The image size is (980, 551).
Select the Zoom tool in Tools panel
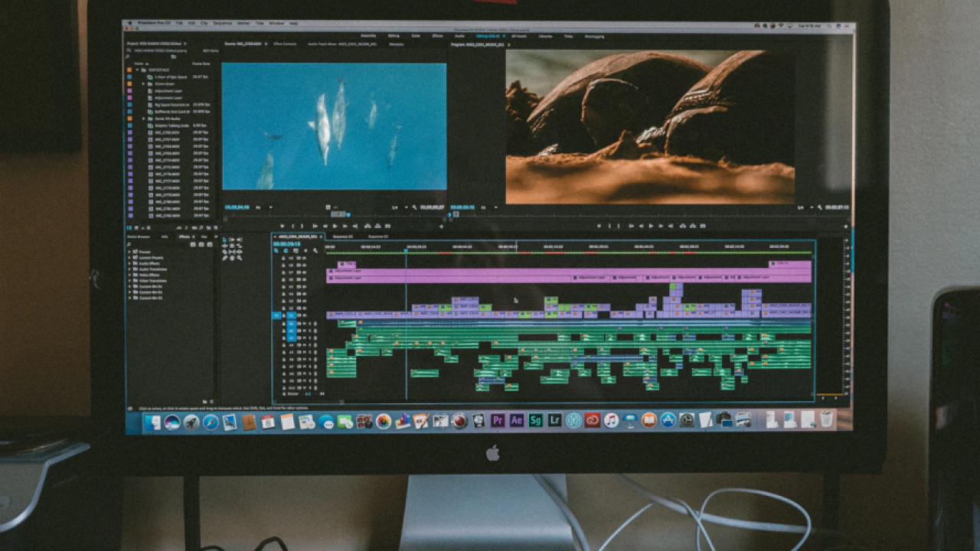[239, 258]
